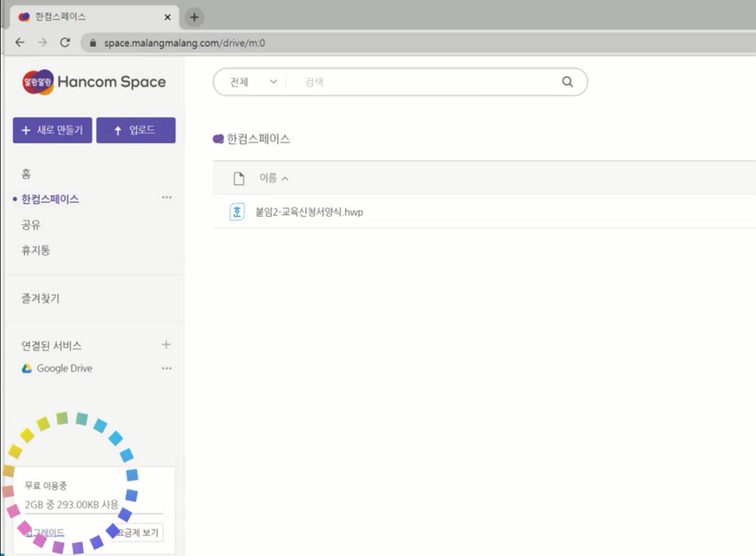This screenshot has width=756, height=556.
Task: Open the 전체 search scope dropdown
Action: coord(252,82)
